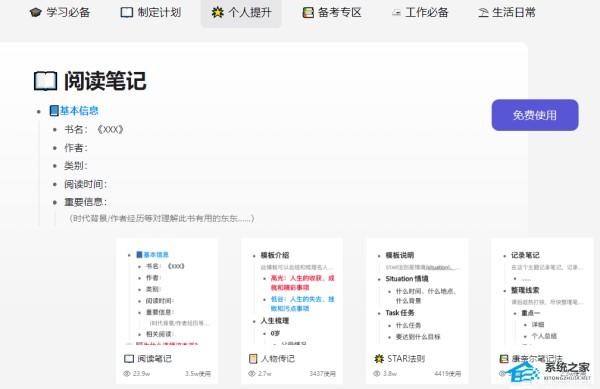Select the 工作必备 tab
Image resolution: width=600 pixels, height=389 pixels.
coord(420,13)
